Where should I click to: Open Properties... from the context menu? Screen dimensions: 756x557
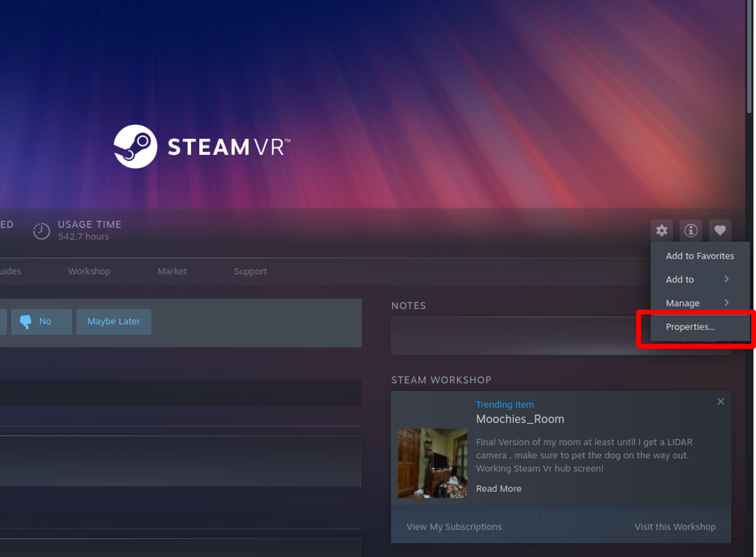coord(690,327)
